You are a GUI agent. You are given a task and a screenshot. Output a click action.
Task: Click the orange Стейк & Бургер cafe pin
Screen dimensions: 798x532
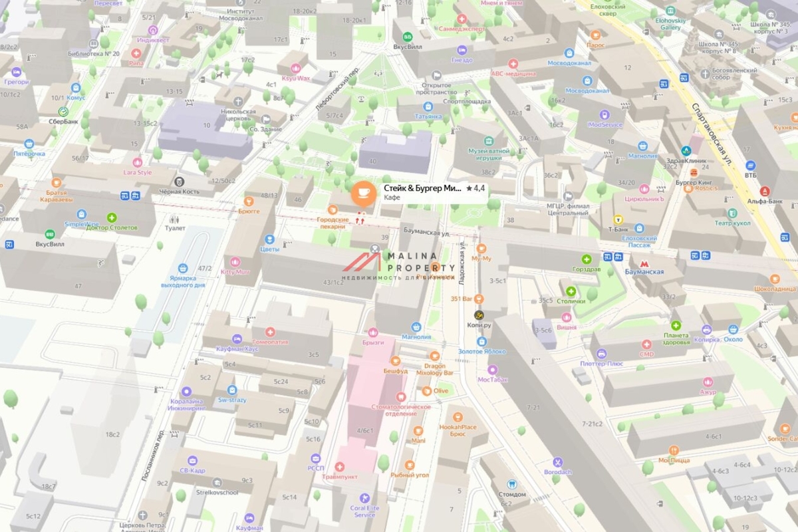[x=364, y=193]
